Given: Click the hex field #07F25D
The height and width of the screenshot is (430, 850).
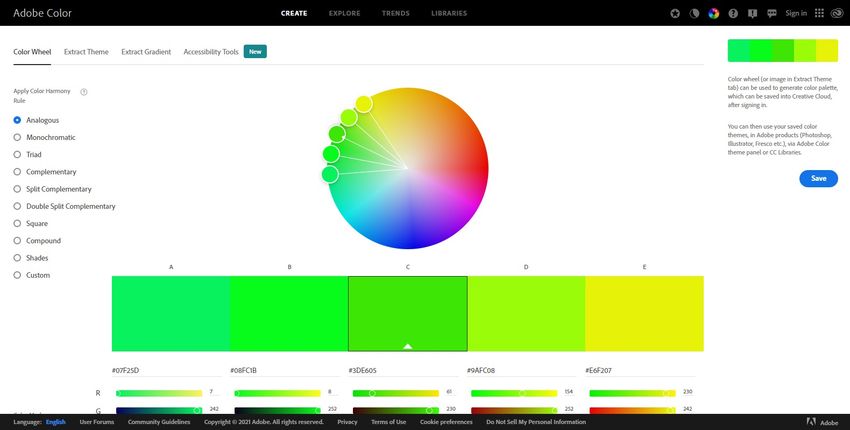Looking at the screenshot, I should coord(167,371).
